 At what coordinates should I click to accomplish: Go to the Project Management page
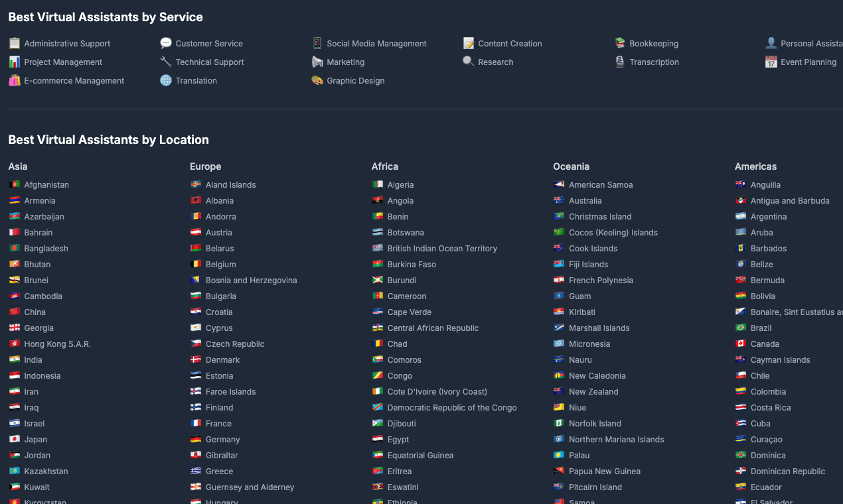point(63,62)
